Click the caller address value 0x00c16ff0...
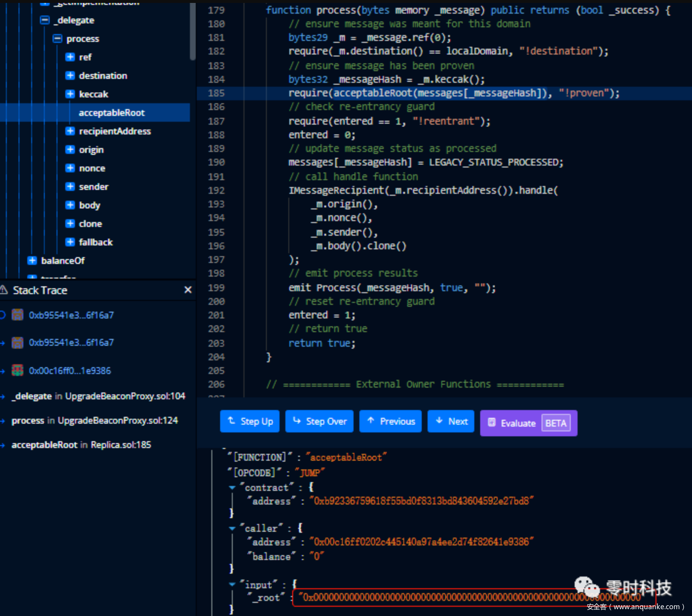 [x=422, y=542]
